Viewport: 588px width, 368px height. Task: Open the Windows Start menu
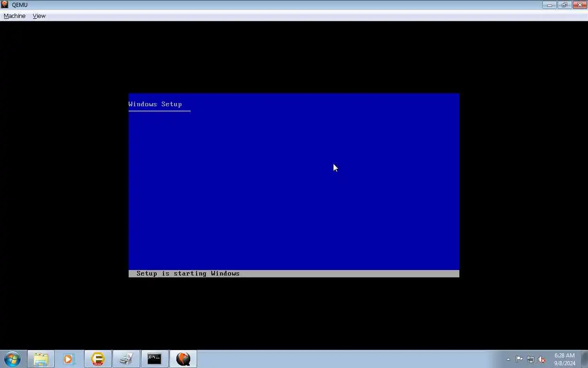12,359
